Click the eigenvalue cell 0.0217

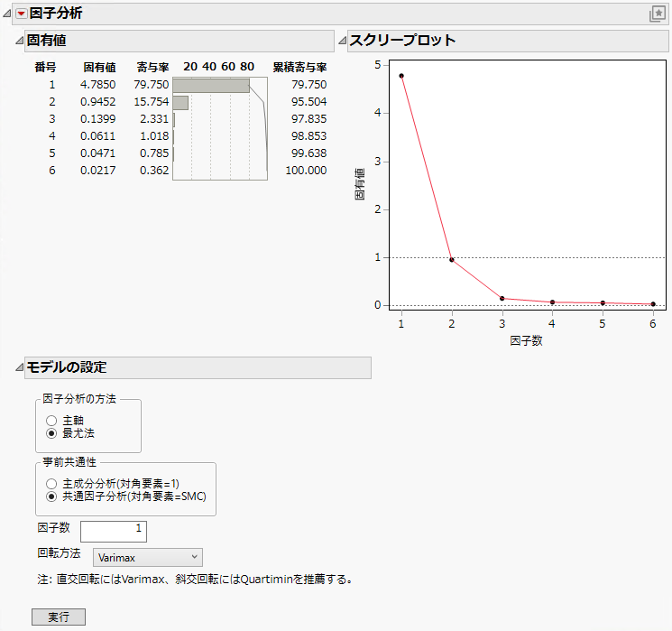tap(97, 171)
